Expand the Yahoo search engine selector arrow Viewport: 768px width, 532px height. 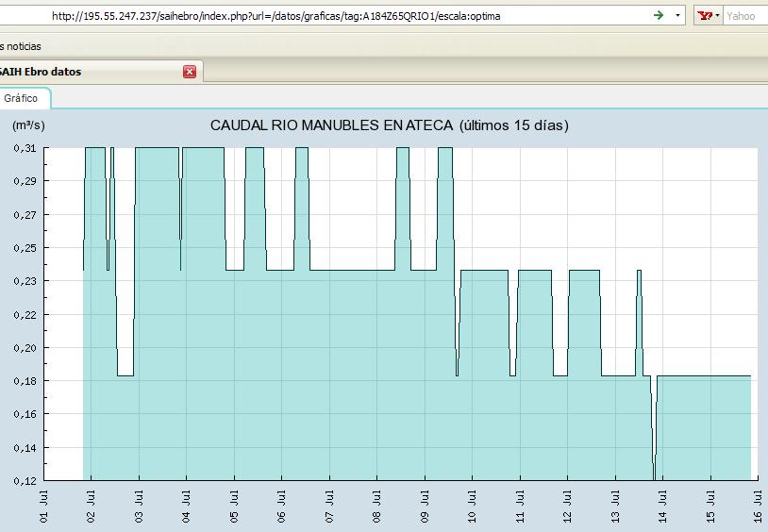point(718,16)
